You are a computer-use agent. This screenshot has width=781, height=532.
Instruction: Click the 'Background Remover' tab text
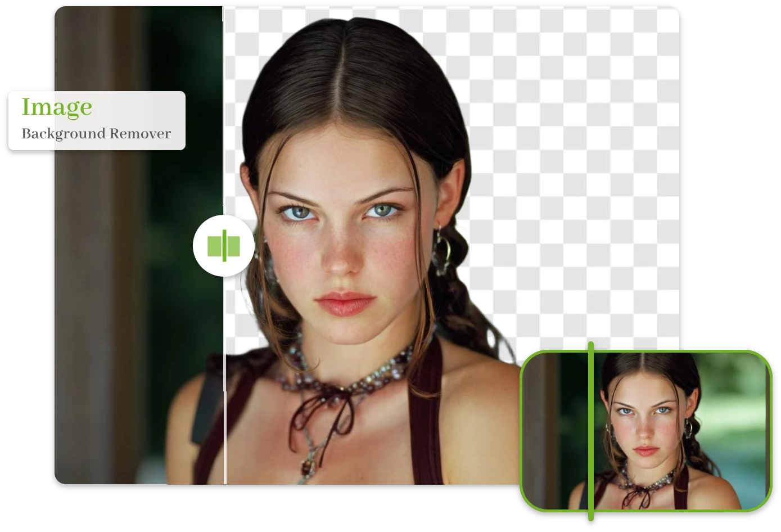click(96, 133)
